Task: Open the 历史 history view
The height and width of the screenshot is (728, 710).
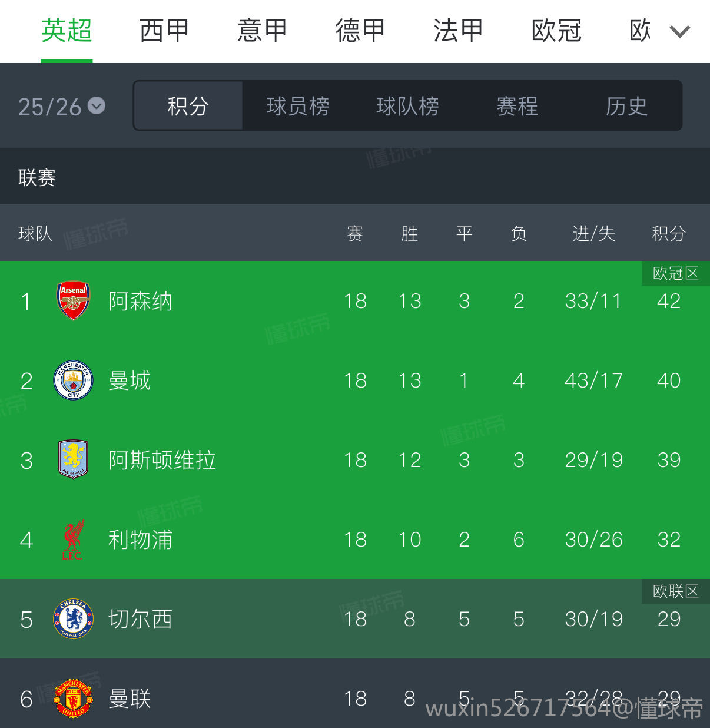Action: point(626,106)
